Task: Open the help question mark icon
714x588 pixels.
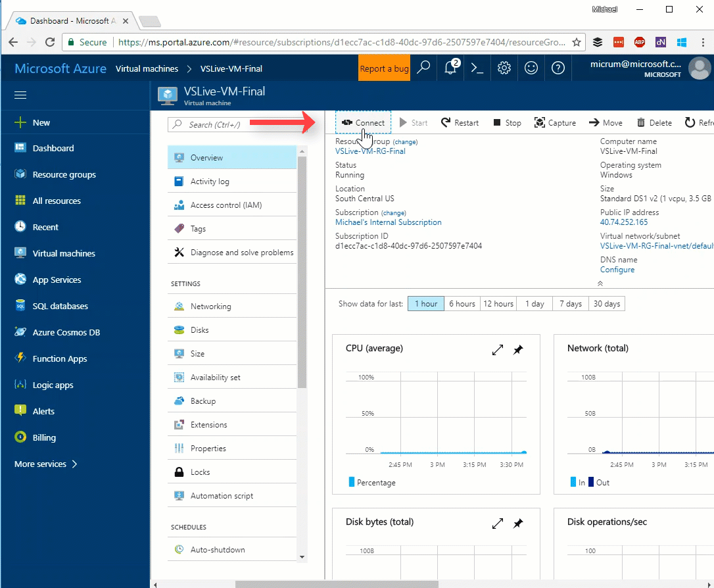Action: click(x=558, y=68)
